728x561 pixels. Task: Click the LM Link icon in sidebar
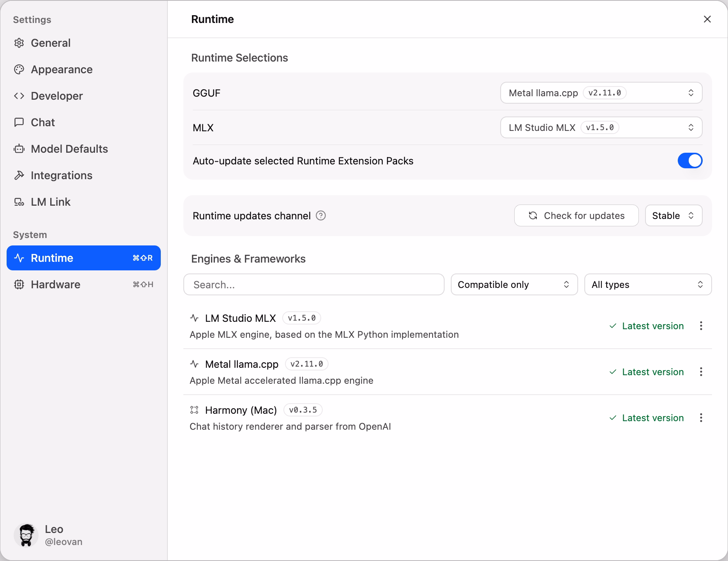[19, 202]
